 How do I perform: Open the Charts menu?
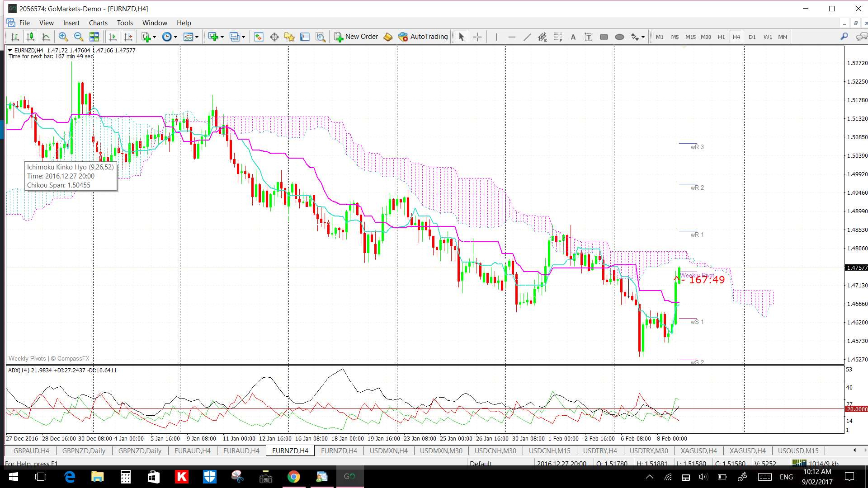(x=98, y=23)
